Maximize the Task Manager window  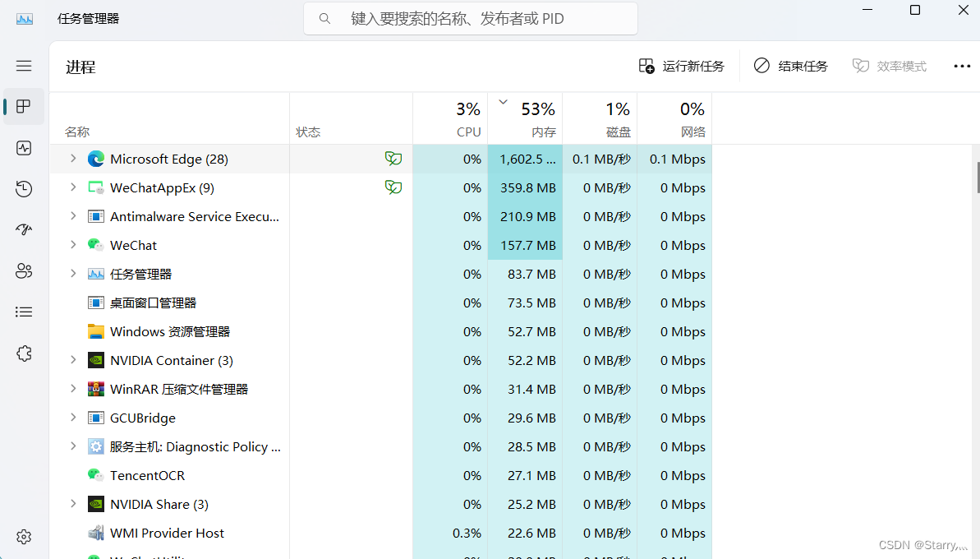click(915, 10)
